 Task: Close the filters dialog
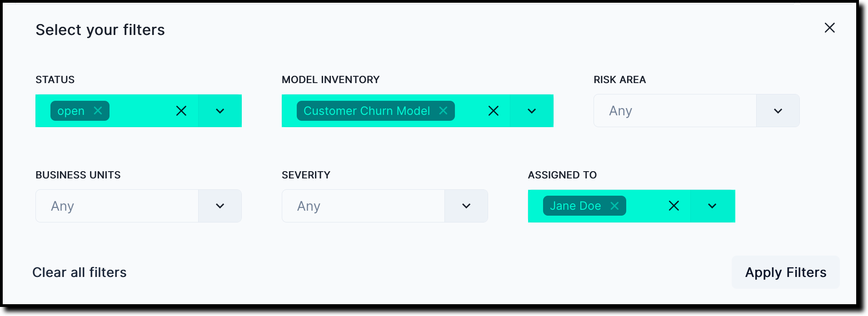pos(830,28)
